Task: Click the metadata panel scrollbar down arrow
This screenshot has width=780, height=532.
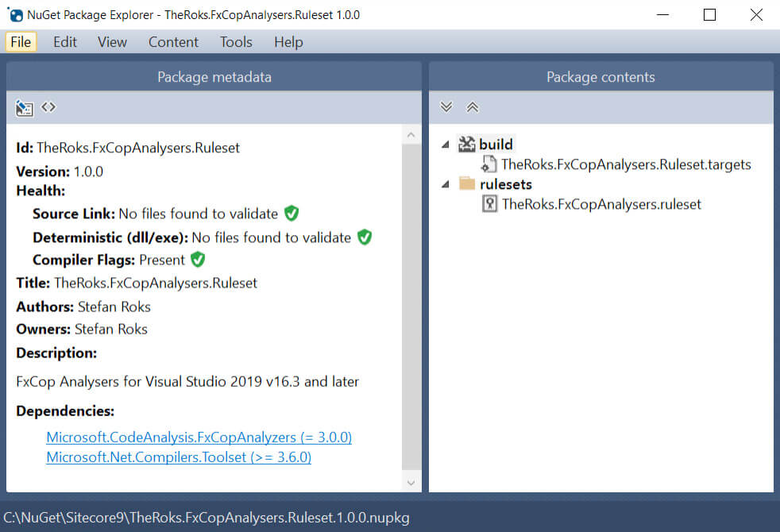Action: 411,482
